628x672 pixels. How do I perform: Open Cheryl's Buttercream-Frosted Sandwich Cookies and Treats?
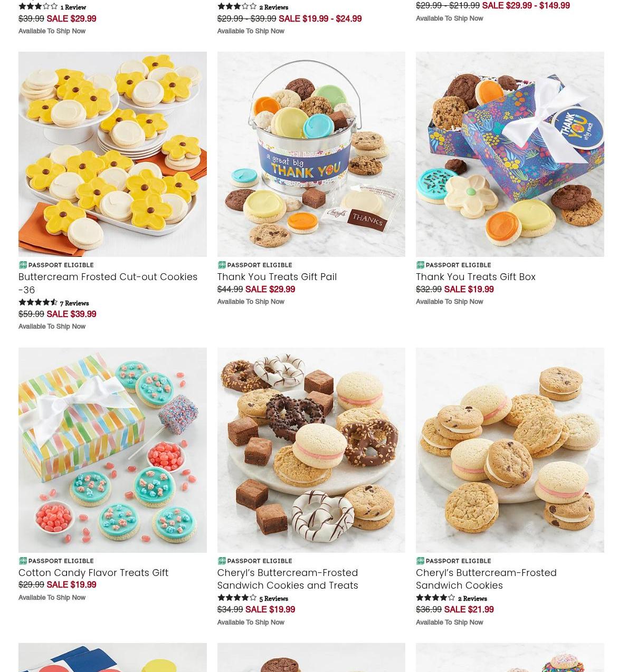point(288,579)
